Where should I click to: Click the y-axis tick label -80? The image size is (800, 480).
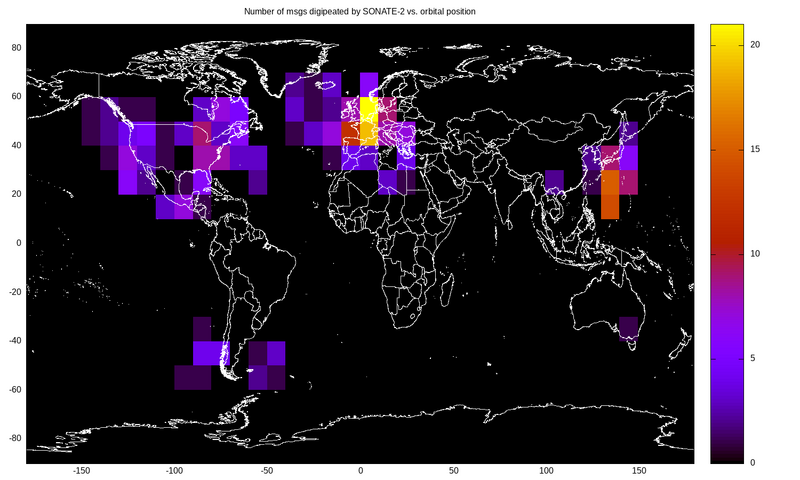point(14,438)
